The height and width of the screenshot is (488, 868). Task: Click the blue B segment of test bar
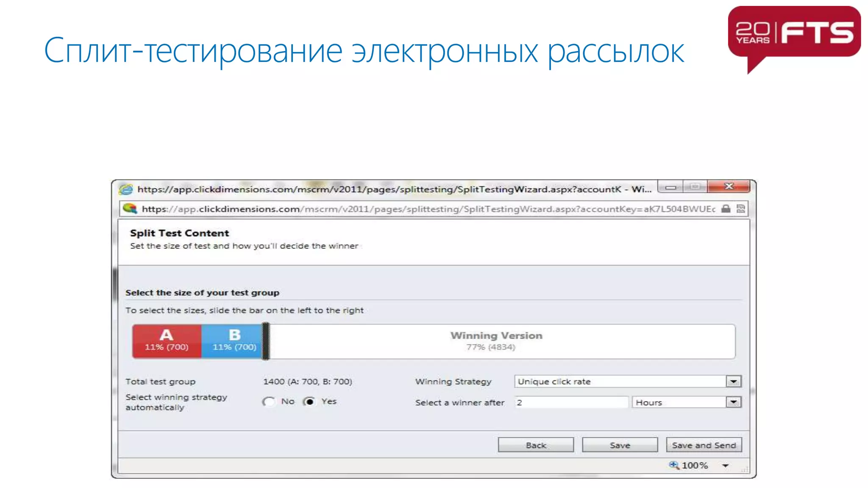[232, 341]
